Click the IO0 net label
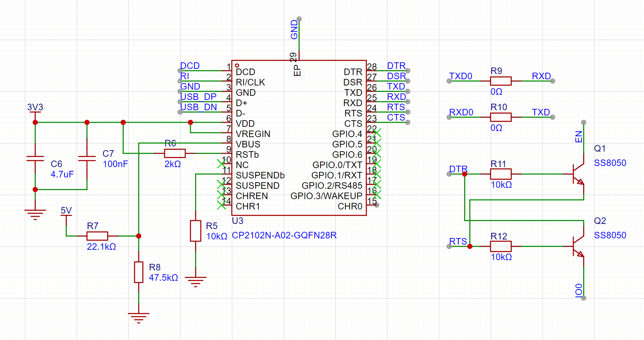Viewport: 644px width, 340px height. [x=579, y=290]
